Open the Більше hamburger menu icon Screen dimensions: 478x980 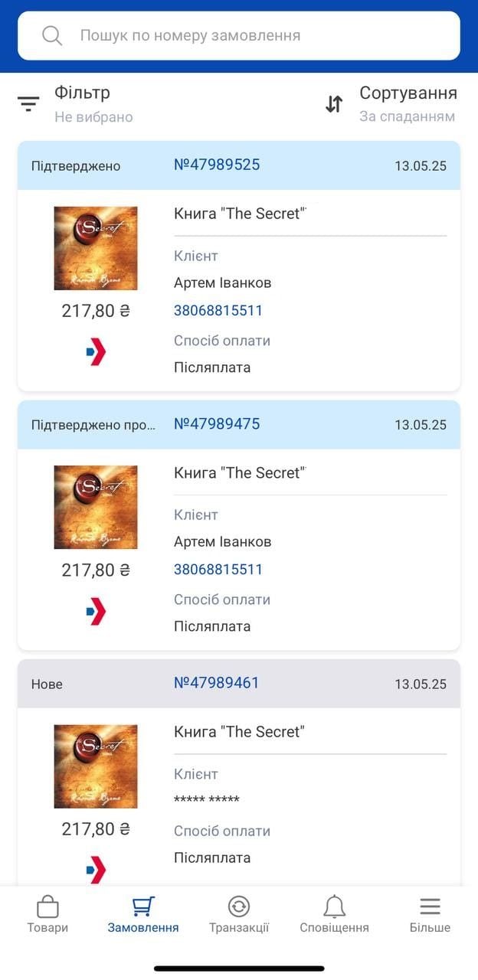click(430, 906)
